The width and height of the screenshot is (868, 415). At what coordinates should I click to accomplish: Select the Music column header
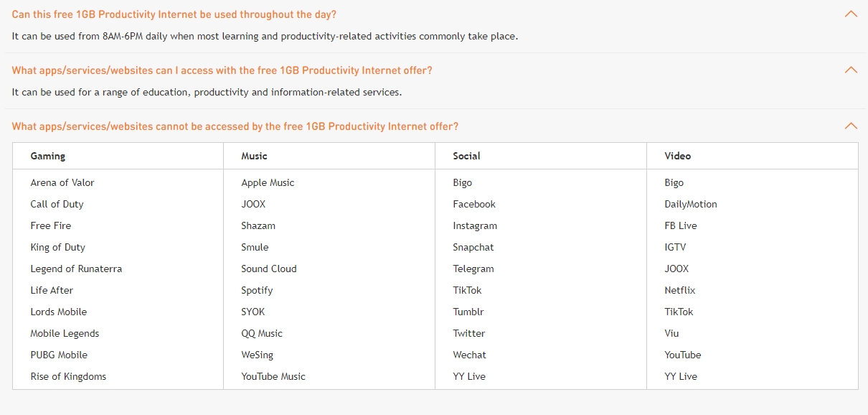tap(255, 156)
